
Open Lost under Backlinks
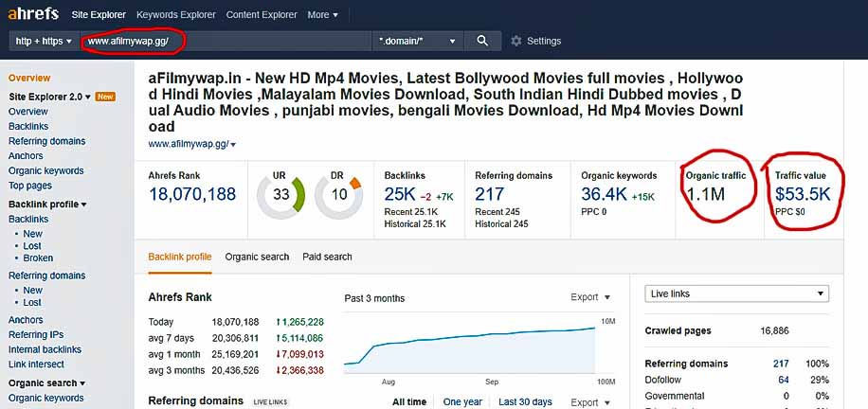click(x=32, y=246)
